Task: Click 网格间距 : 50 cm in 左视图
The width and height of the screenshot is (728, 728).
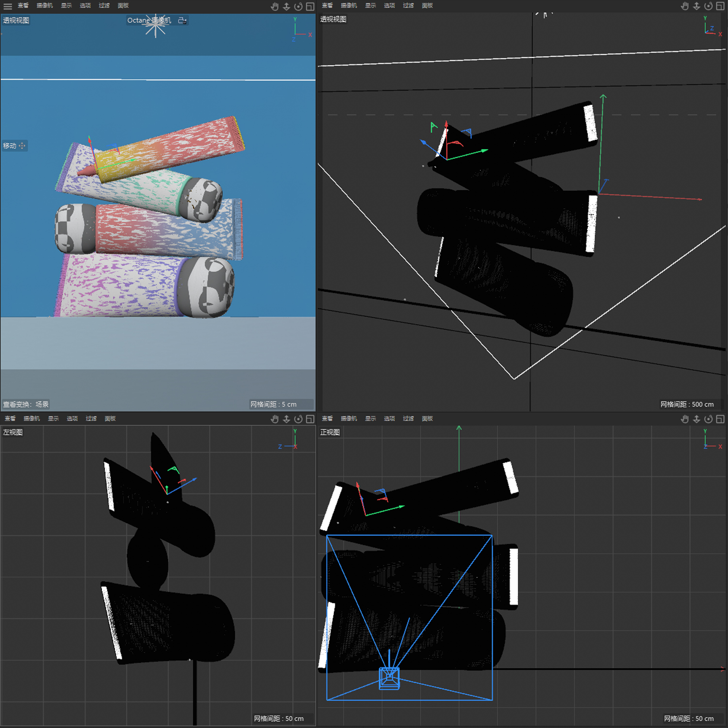Action: coord(279,719)
